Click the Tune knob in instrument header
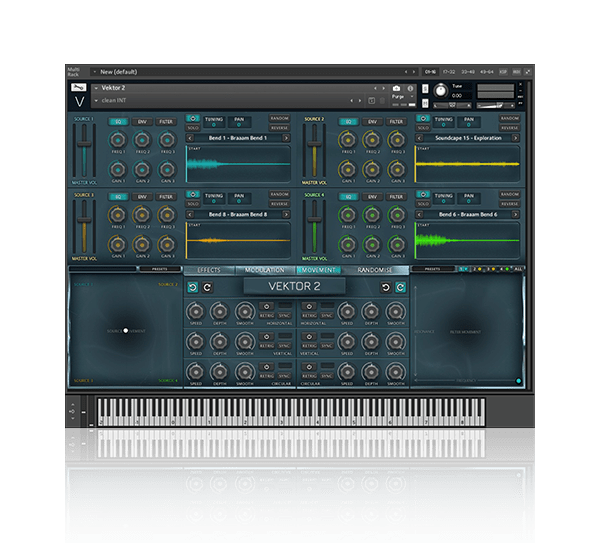Screen dimensions: 600x543 click(x=440, y=92)
